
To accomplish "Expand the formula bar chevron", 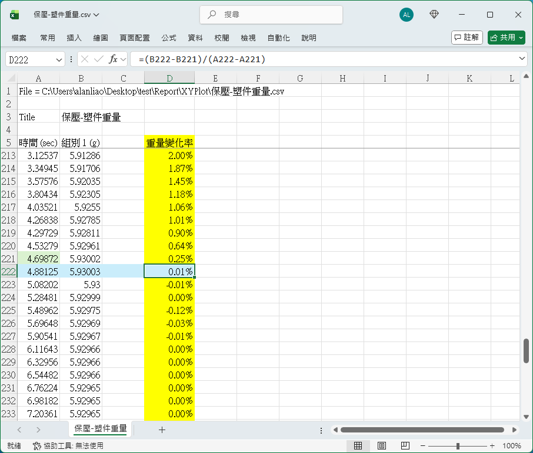I will [x=522, y=58].
